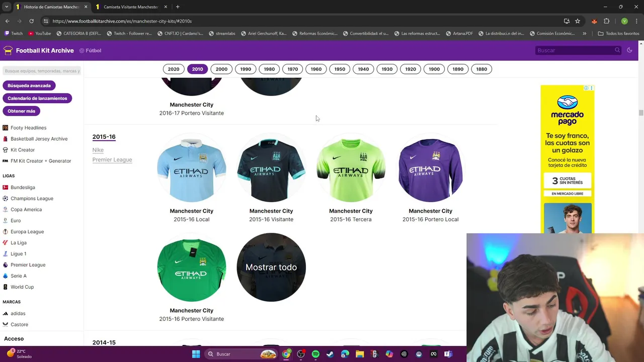Click the Football Kit Archive logo
The width and height of the screenshot is (644, 362).
click(38, 50)
